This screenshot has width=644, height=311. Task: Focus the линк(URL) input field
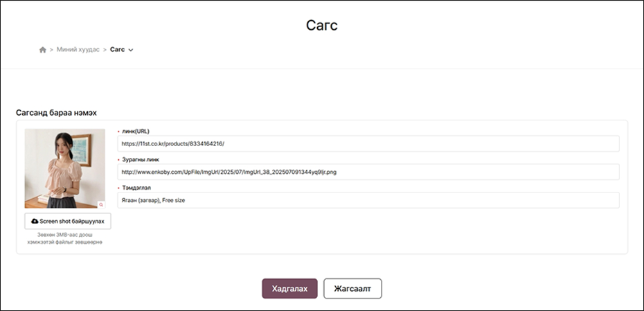point(368,144)
